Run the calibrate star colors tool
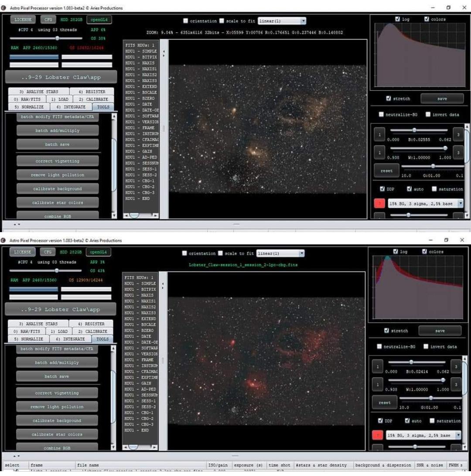The height and width of the screenshot is (476, 471). coord(58,202)
